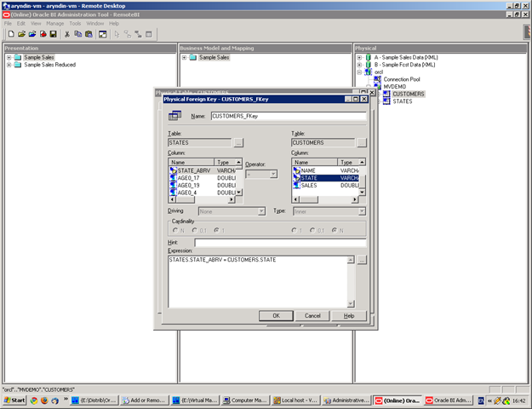Image resolution: width=532 pixels, height=409 pixels.
Task: Select the CUSTOMERS table icon in Physical tree
Action: [x=386, y=94]
